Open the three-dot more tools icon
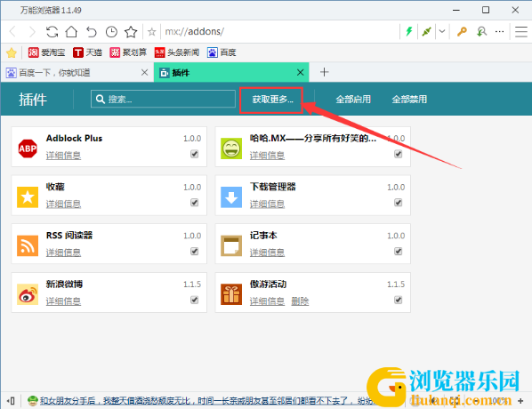The width and height of the screenshot is (532, 409). (x=499, y=31)
